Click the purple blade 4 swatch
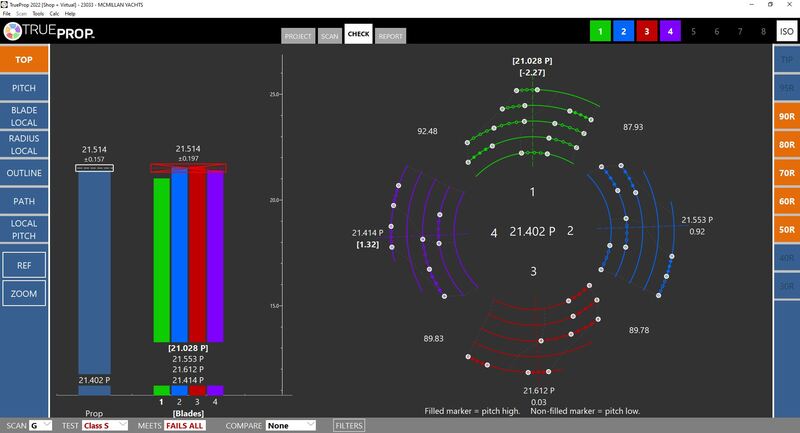The height and width of the screenshot is (433, 800). click(671, 33)
